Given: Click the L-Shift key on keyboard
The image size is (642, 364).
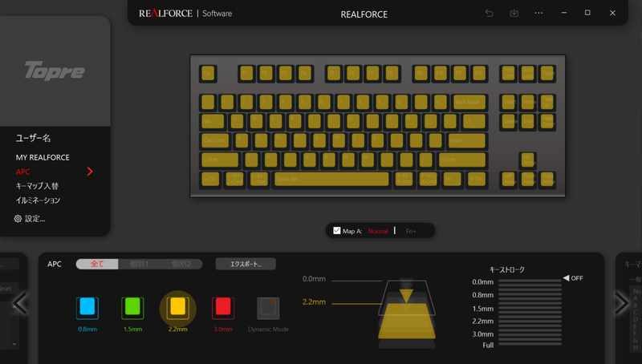Looking at the screenshot, I should click(220, 160).
